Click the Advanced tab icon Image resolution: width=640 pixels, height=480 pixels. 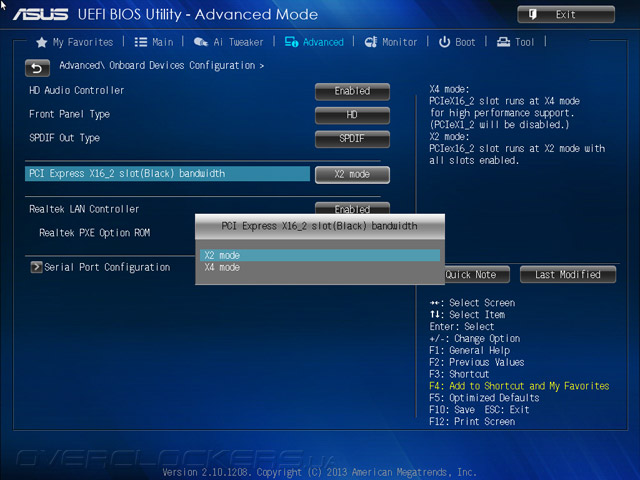click(291, 42)
